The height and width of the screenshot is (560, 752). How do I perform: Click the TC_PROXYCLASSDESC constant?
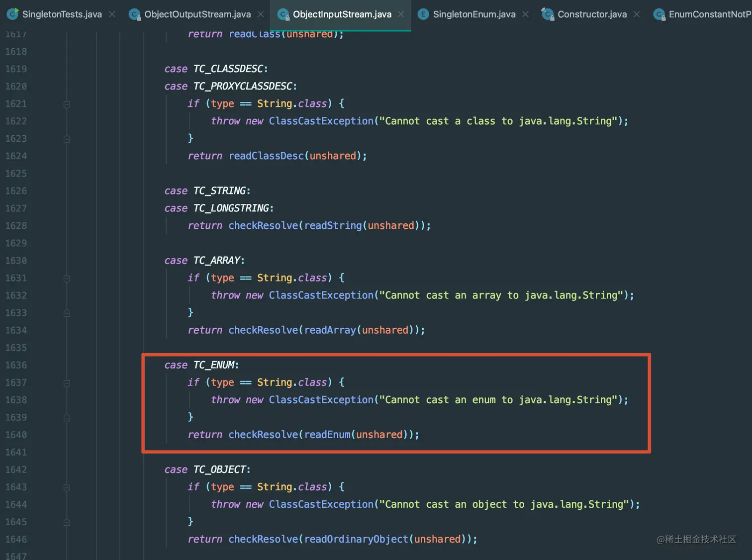[243, 86]
